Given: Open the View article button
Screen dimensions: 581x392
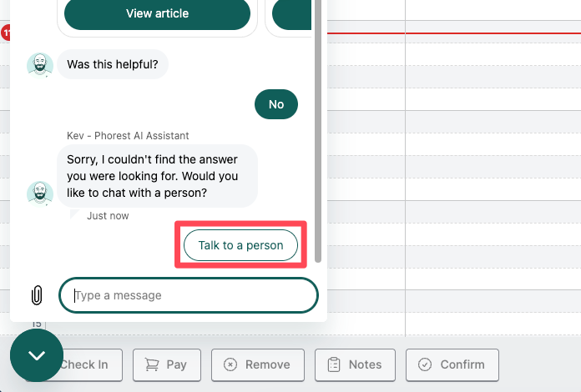Looking at the screenshot, I should [x=157, y=13].
